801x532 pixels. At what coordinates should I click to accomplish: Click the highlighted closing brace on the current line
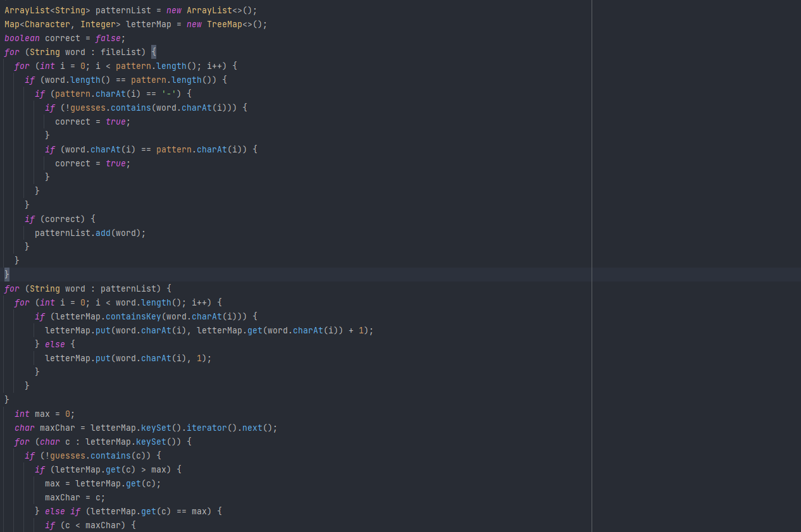click(7, 275)
